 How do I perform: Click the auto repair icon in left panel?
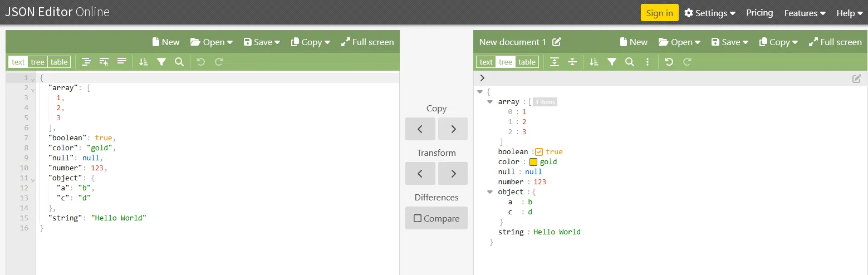pyautogui.click(x=104, y=62)
